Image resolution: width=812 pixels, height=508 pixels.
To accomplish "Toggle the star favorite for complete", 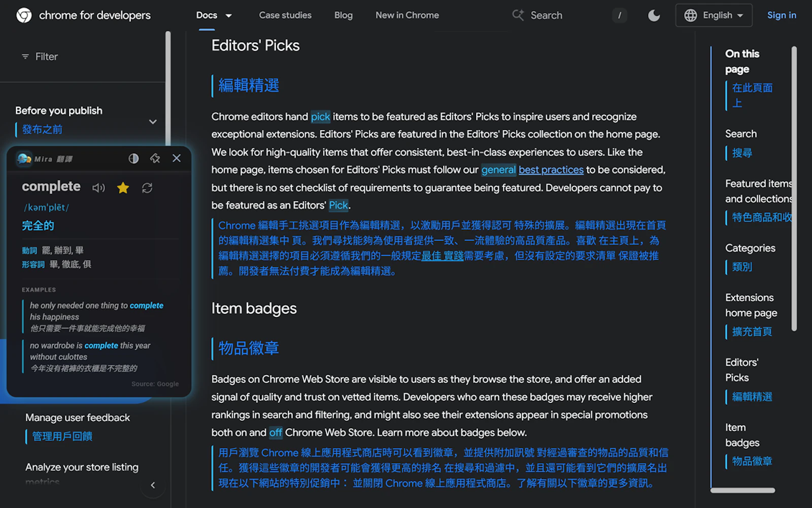I will point(123,188).
